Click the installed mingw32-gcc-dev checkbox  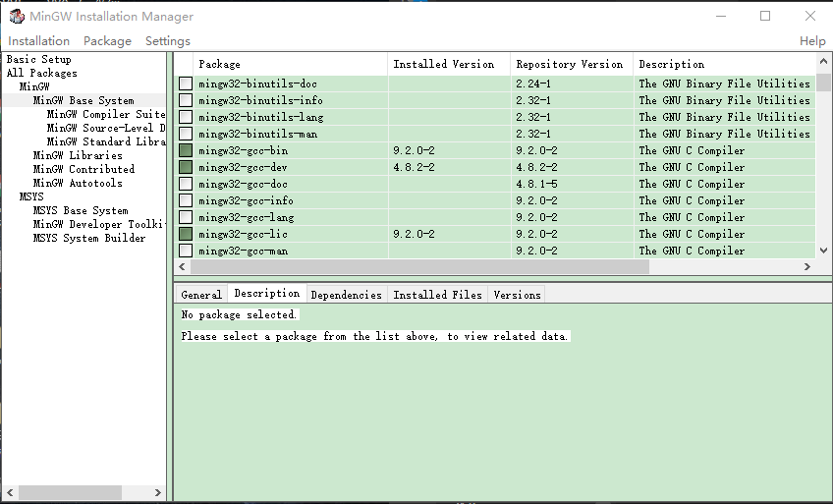point(186,167)
